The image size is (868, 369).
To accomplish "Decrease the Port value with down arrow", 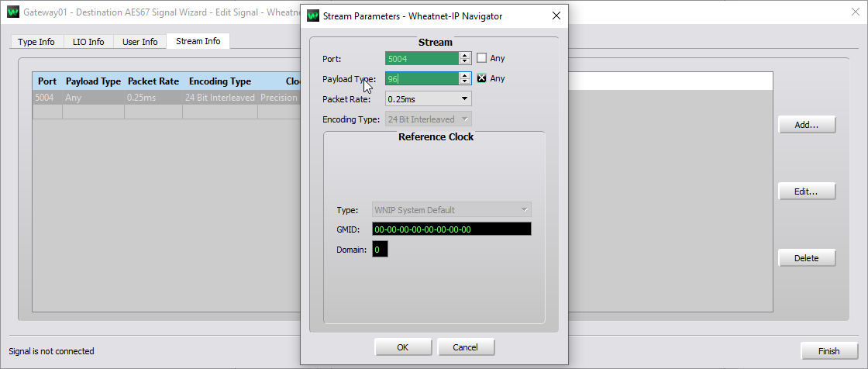I will [x=465, y=61].
